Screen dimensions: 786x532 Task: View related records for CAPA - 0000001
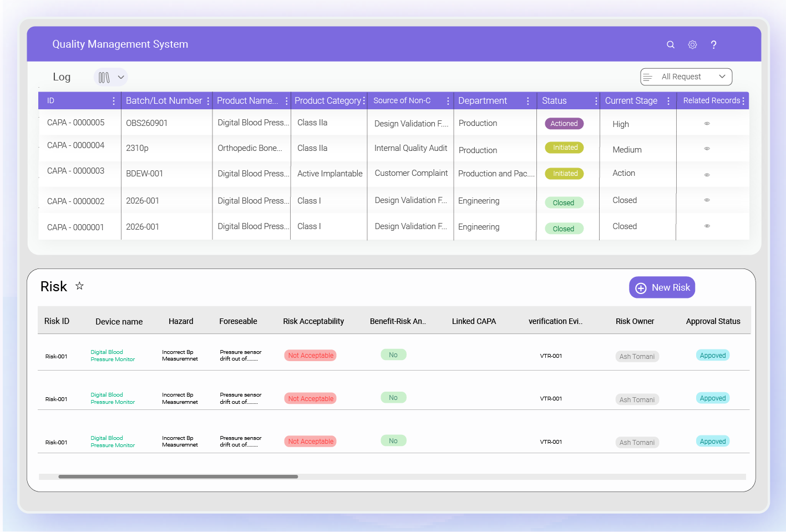(707, 226)
